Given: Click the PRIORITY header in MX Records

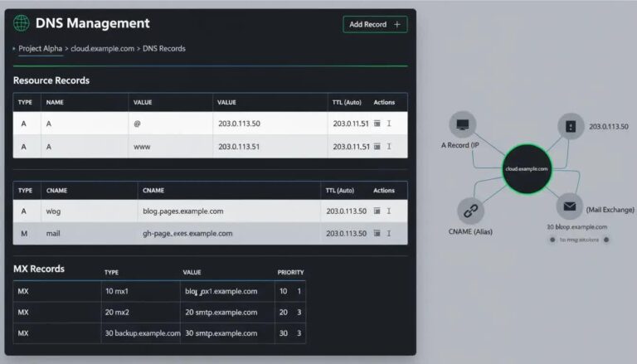Looking at the screenshot, I should pos(290,272).
